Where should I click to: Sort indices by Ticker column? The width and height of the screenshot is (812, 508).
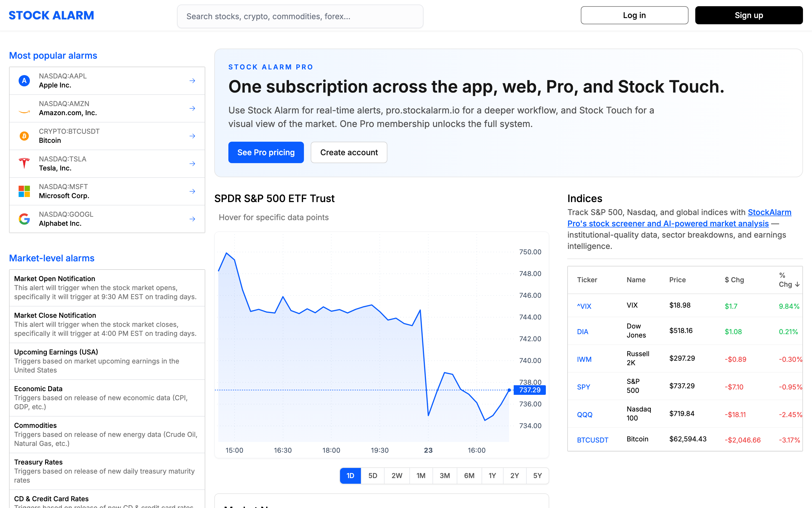587,280
